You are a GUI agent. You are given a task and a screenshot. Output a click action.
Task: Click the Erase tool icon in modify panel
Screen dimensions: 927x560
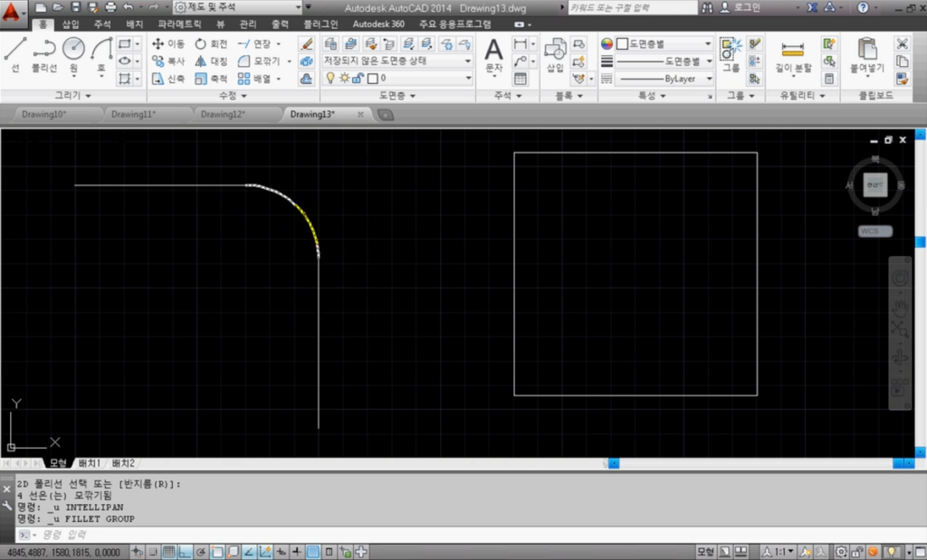tap(306, 43)
